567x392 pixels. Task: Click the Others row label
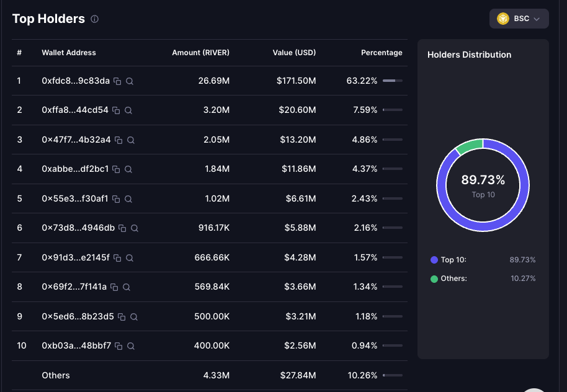[56, 375]
